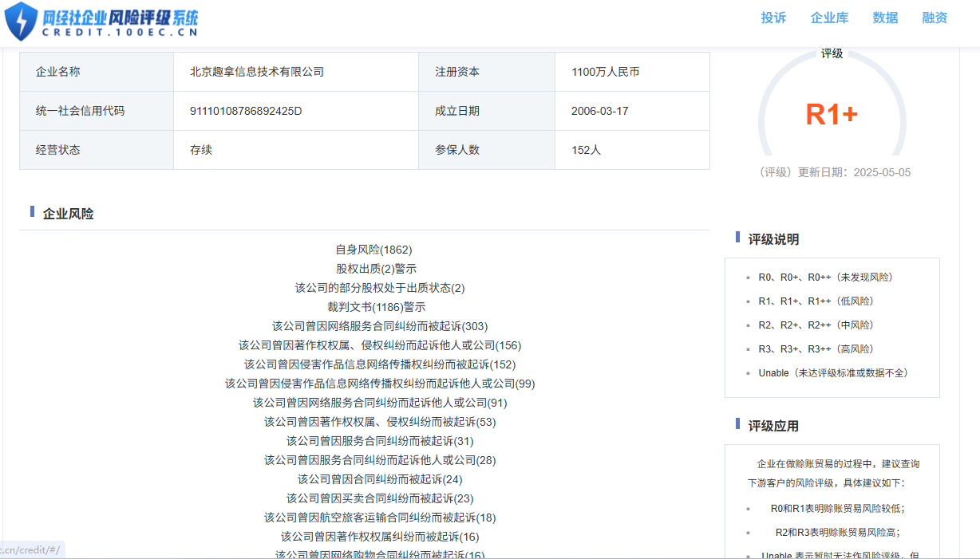The image size is (980, 559).
Task: Click 该公司的部分股权处于出质状态(2) row
Action: [380, 288]
